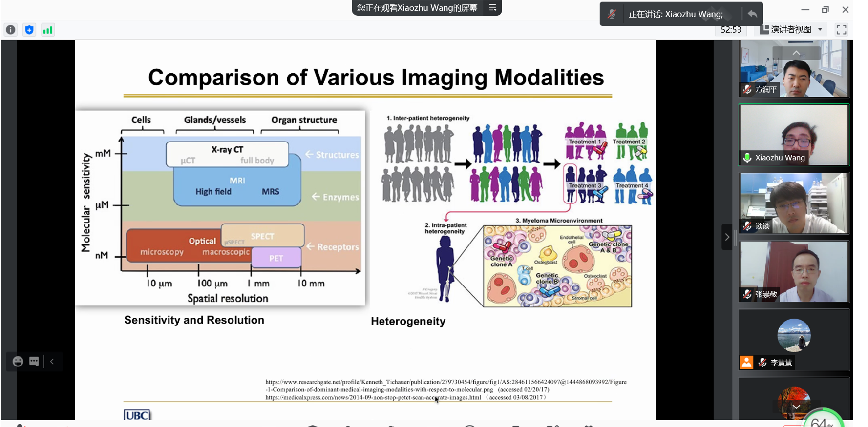Click the medicalxpress.com source link
Image resolution: width=868 pixels, height=427 pixels.
coord(373,397)
